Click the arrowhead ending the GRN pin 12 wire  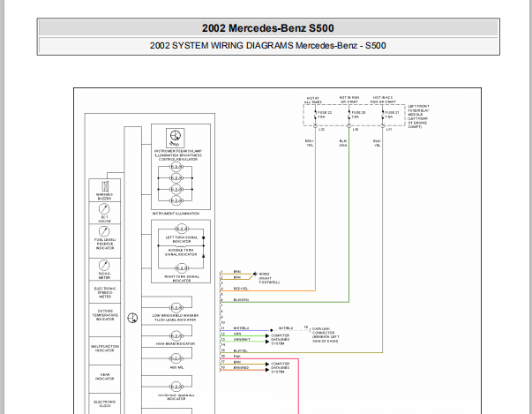(267, 336)
